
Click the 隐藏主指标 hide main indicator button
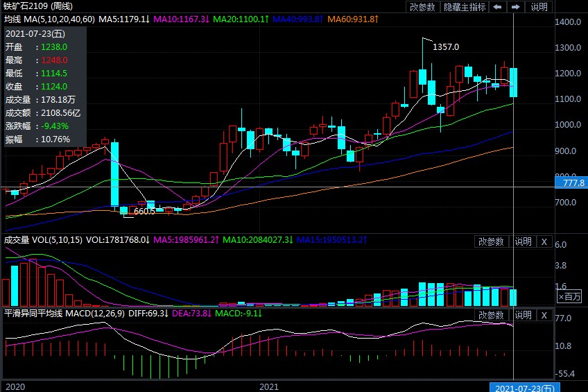pyautogui.click(x=465, y=7)
